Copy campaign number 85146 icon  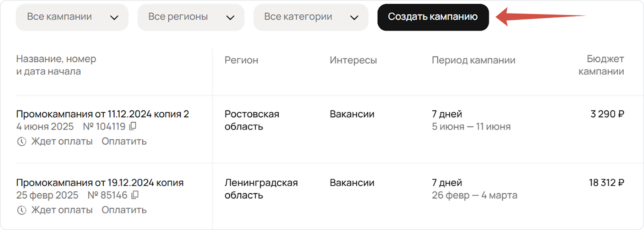(x=135, y=195)
